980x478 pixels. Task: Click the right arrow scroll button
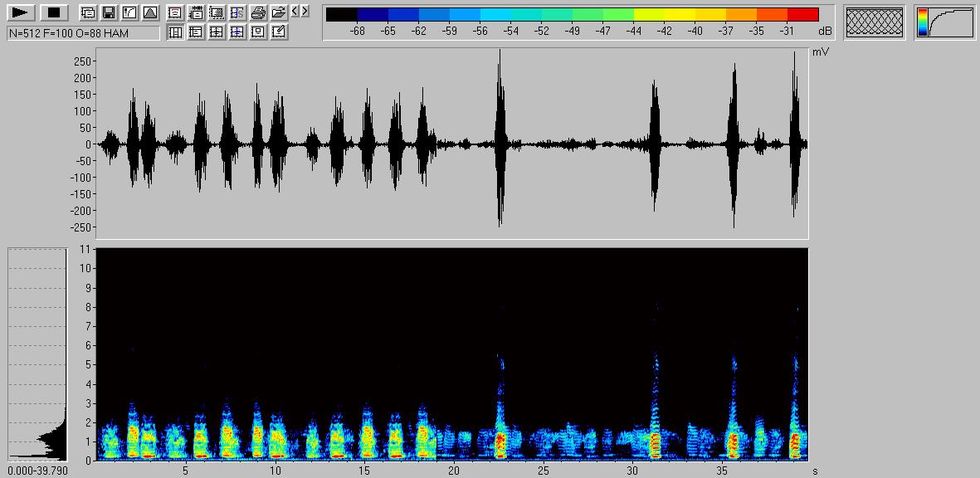coord(305,11)
